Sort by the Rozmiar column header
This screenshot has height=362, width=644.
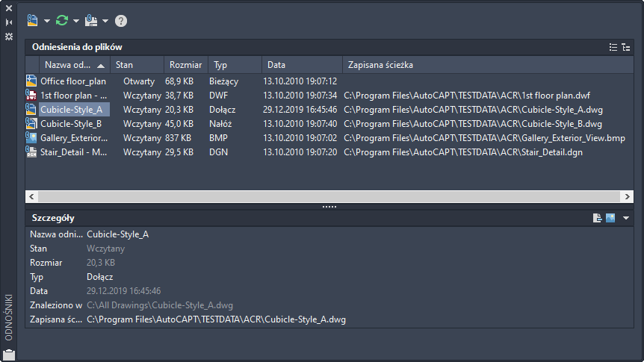(185, 65)
